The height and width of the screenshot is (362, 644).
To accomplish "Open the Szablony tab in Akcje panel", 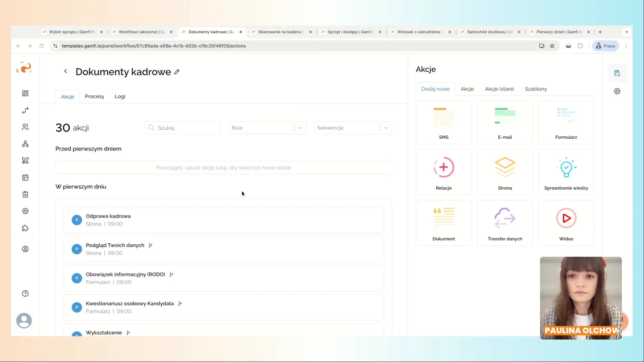I will 536,89.
